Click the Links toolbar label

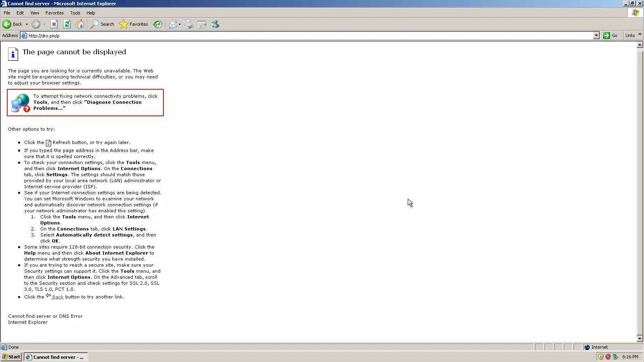(x=630, y=35)
